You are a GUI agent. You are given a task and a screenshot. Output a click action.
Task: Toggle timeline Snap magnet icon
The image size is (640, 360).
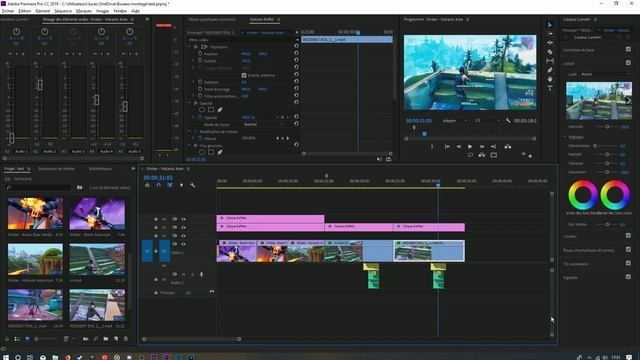tap(159, 185)
